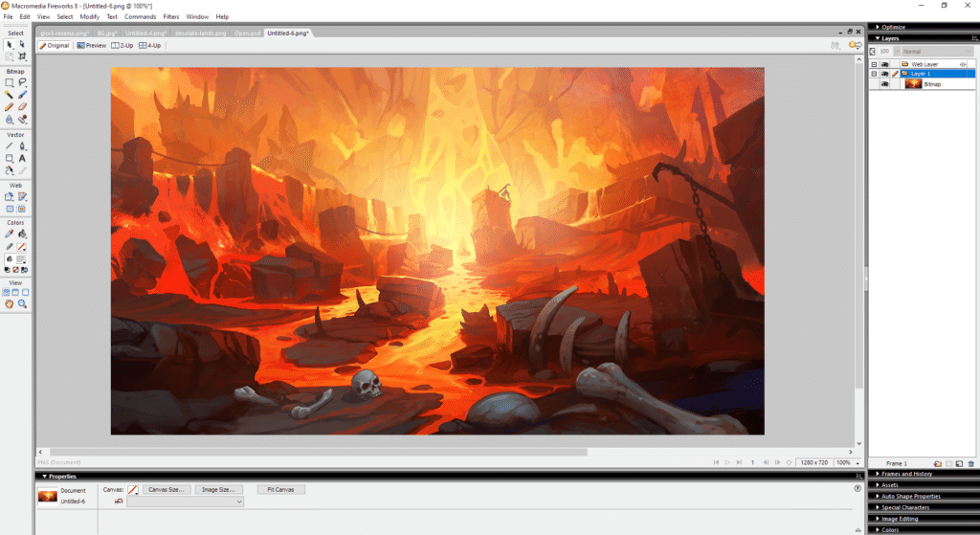The image size is (980, 535).
Task: Select the Pen tool
Action: click(x=22, y=145)
